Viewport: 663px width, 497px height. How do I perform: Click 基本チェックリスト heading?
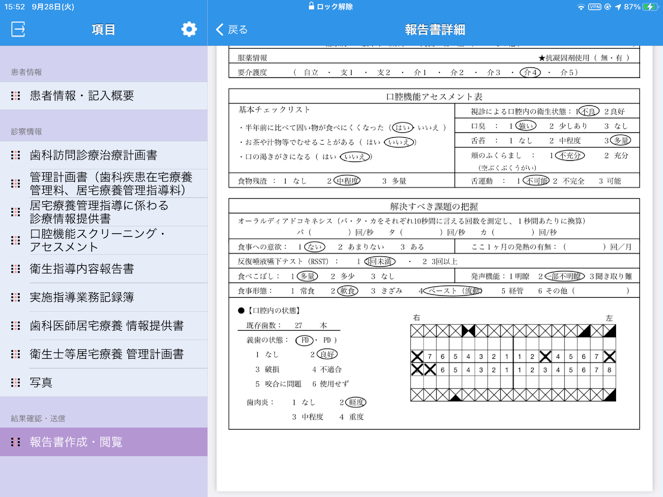click(x=274, y=110)
